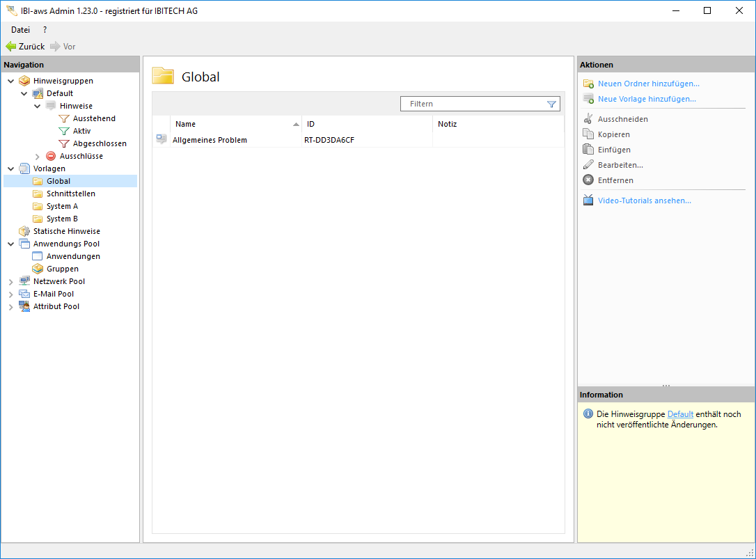Screen dimensions: 756x559
Task: Expand the E-Mail Pool node
Action: (11, 294)
